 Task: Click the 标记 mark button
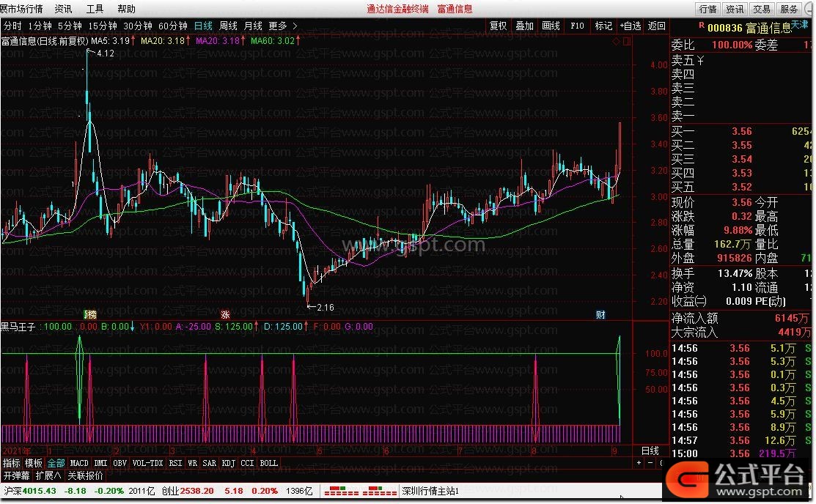pyautogui.click(x=603, y=26)
